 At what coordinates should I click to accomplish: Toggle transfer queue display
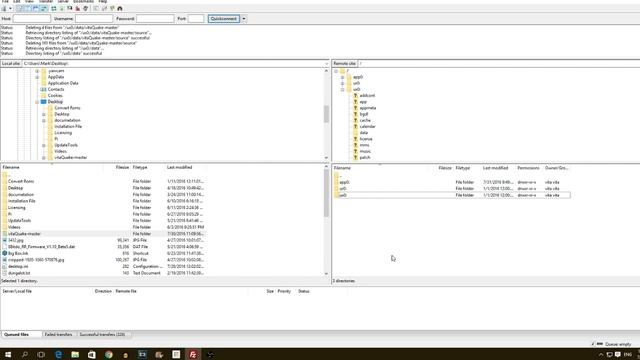[x=44, y=8]
